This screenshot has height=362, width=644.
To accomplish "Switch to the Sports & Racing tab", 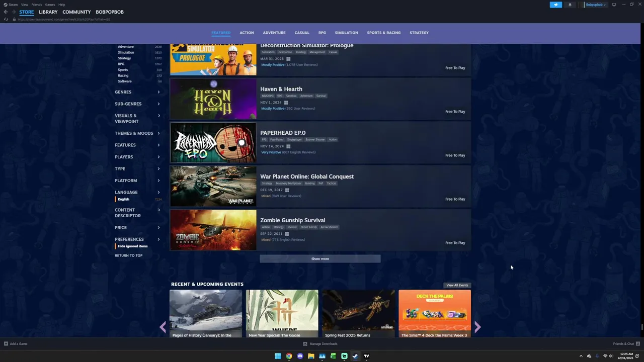I will pyautogui.click(x=384, y=33).
